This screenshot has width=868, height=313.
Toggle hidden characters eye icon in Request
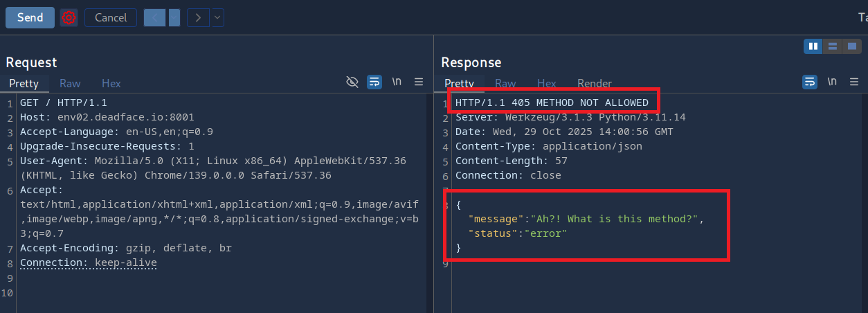(352, 82)
